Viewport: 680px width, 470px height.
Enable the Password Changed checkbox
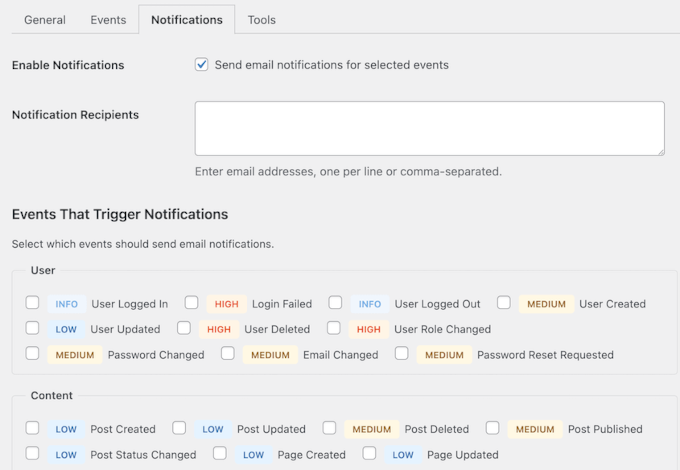[33, 353]
